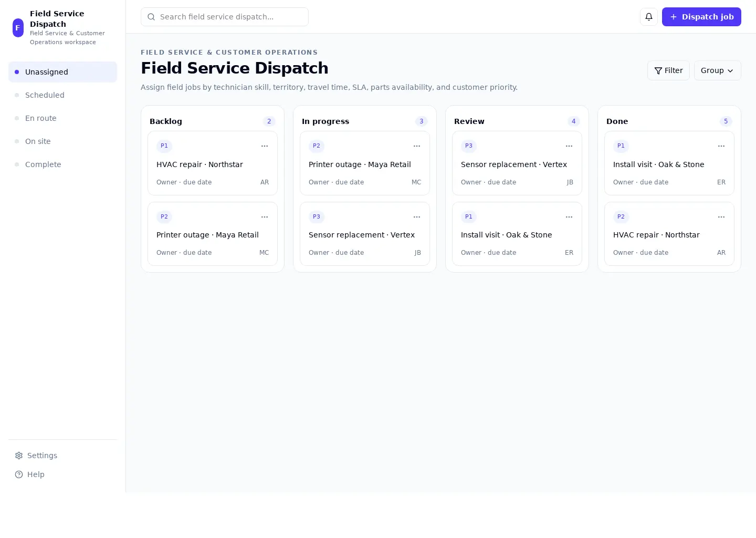Click the Help question mark icon
Image resolution: width=756 pixels, height=538 pixels.
coord(19,474)
